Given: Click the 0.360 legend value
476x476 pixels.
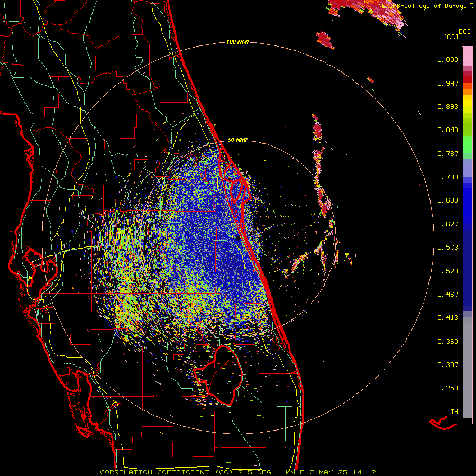Looking at the screenshot, I should coord(448,342).
